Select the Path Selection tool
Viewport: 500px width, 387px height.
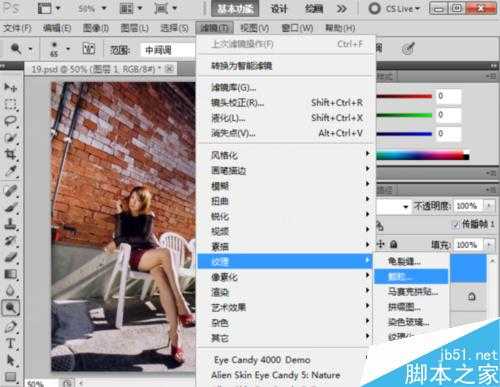point(11,361)
